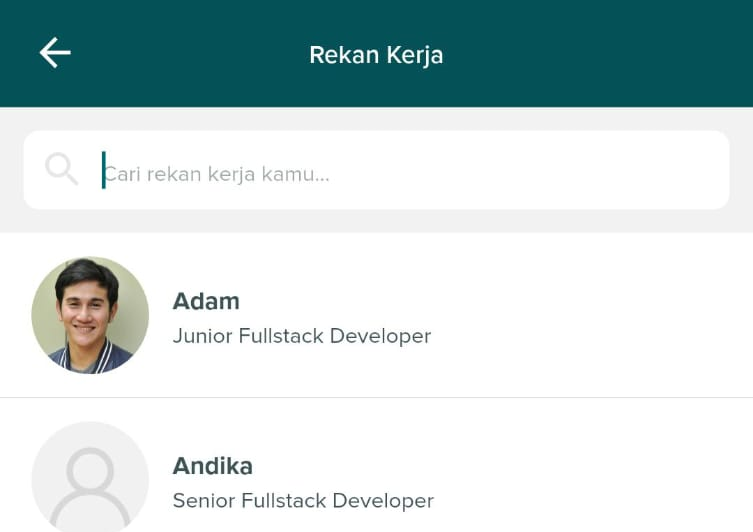Click the blinking text cursor in the search box

(x=103, y=170)
